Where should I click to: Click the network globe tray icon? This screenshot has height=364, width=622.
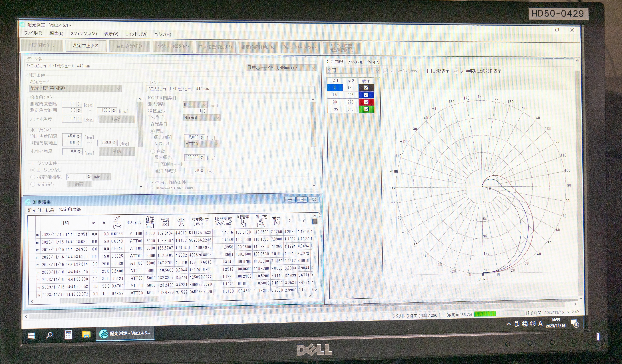[x=524, y=324]
